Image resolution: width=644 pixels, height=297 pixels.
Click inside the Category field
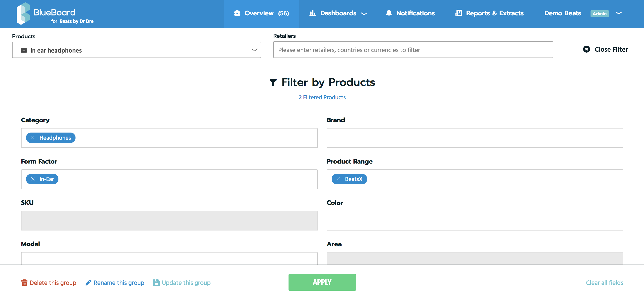[169, 138]
